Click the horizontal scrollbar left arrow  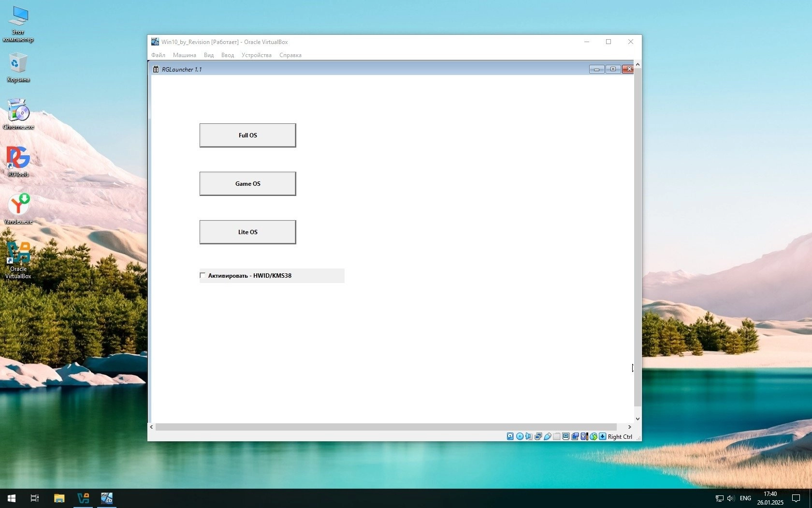151,427
